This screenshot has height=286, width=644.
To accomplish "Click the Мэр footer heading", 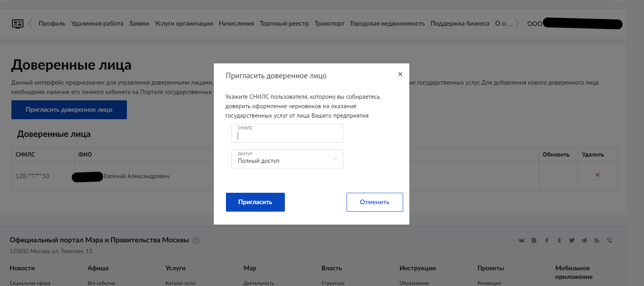I will 250,268.
